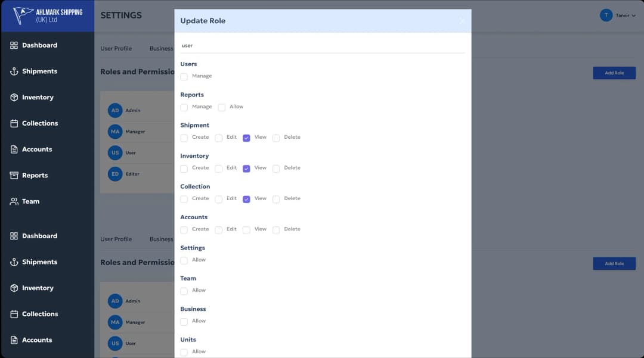Select the ED Editor role avatar
Viewport: 644px width, 358px height.
click(115, 174)
